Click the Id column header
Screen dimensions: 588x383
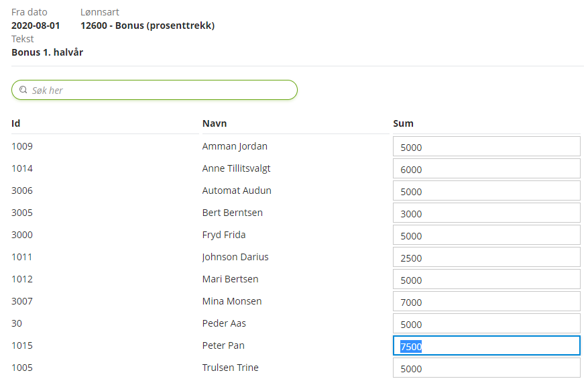(16, 123)
